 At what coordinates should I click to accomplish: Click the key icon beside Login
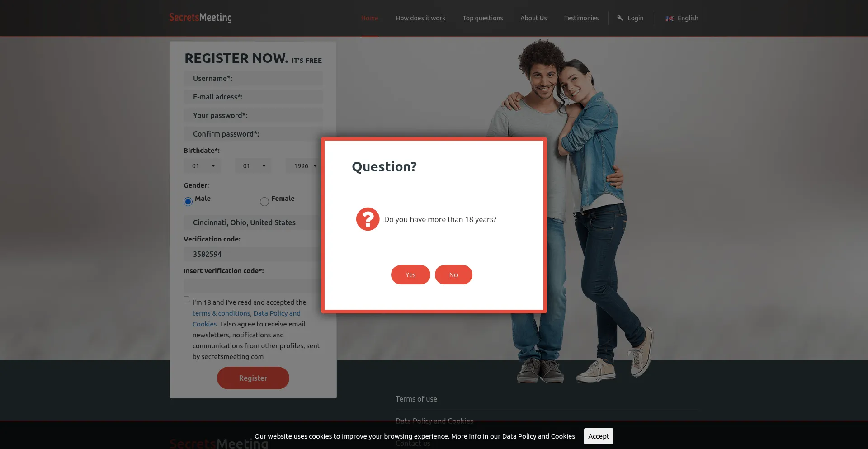coord(620,18)
